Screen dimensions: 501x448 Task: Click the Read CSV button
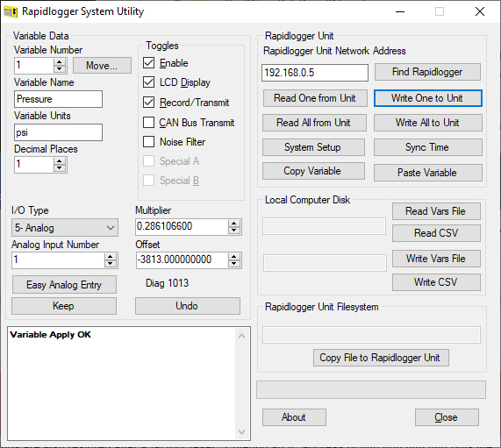[x=436, y=233]
